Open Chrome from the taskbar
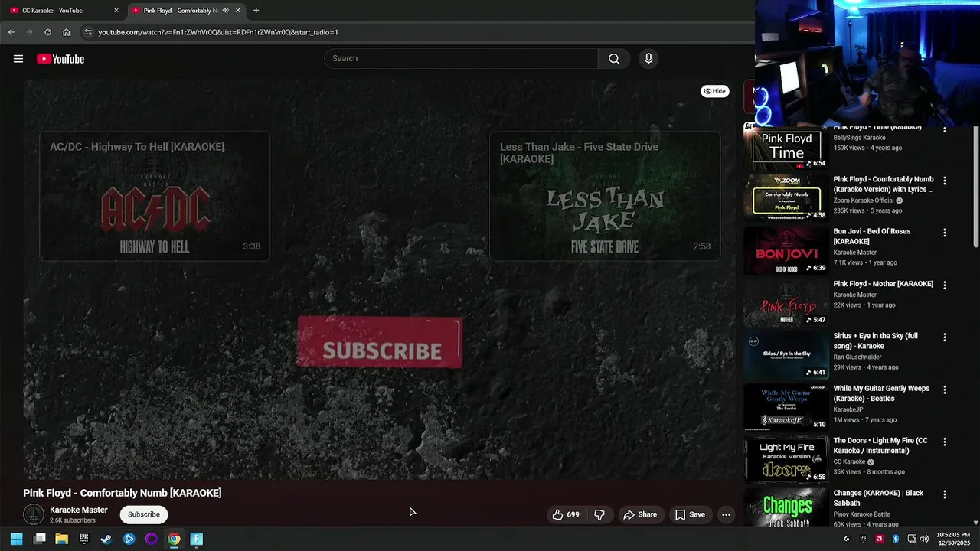The width and height of the screenshot is (980, 551). tap(174, 539)
